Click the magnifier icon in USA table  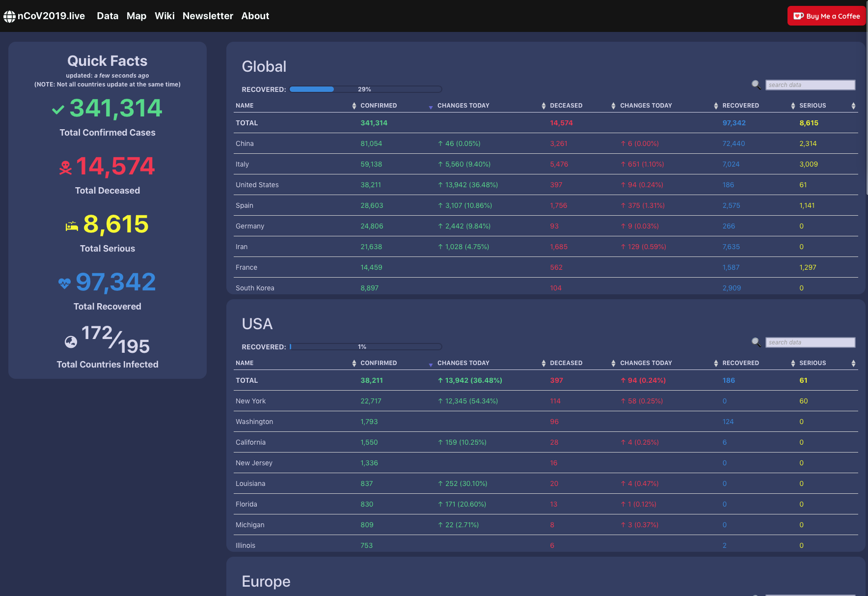point(756,342)
